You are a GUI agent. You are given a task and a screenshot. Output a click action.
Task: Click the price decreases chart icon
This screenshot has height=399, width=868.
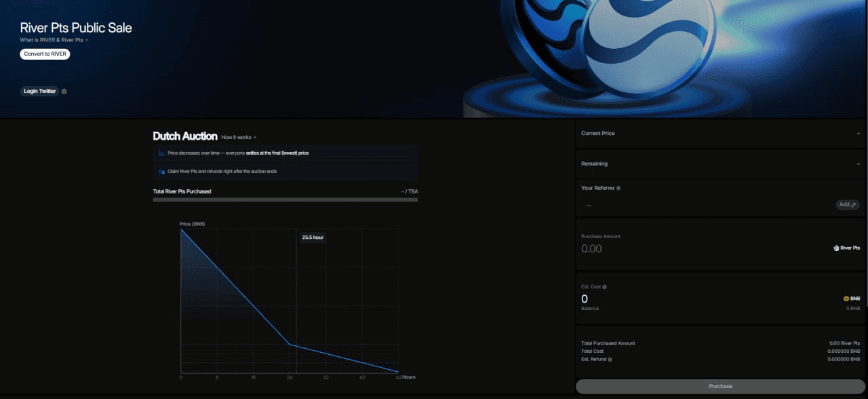pos(161,153)
